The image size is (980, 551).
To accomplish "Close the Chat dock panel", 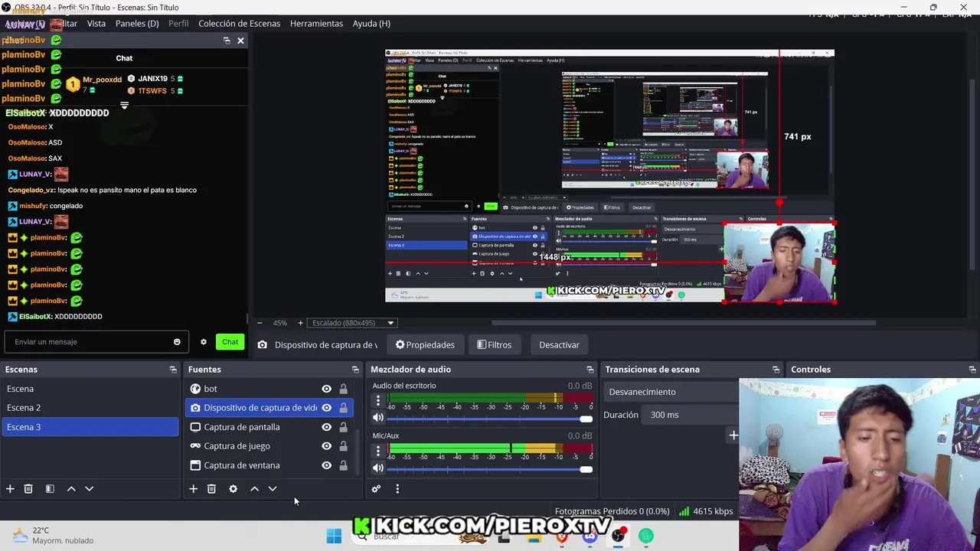I will pyautogui.click(x=240, y=41).
